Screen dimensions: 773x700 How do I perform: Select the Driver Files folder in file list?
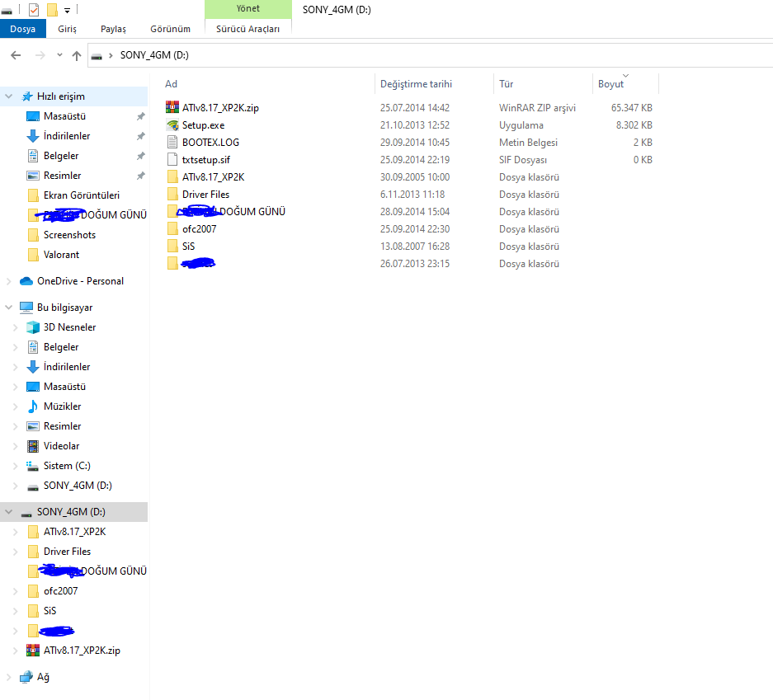205,194
